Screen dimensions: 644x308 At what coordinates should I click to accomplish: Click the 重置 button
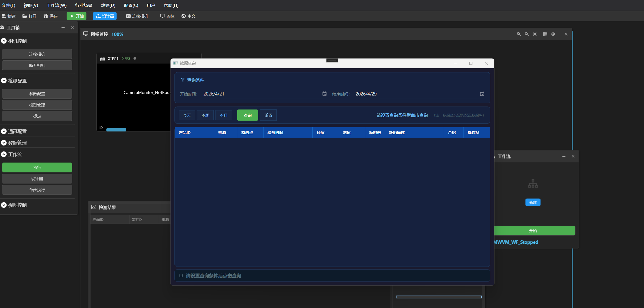click(268, 115)
